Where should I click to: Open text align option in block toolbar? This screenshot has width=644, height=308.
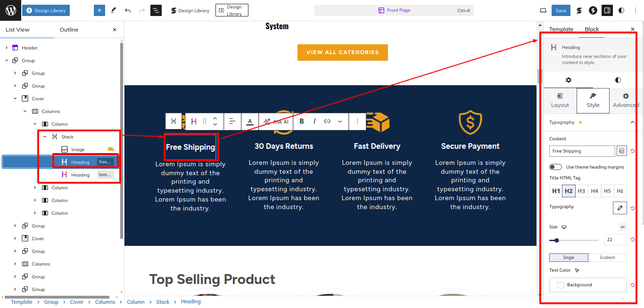click(232, 122)
